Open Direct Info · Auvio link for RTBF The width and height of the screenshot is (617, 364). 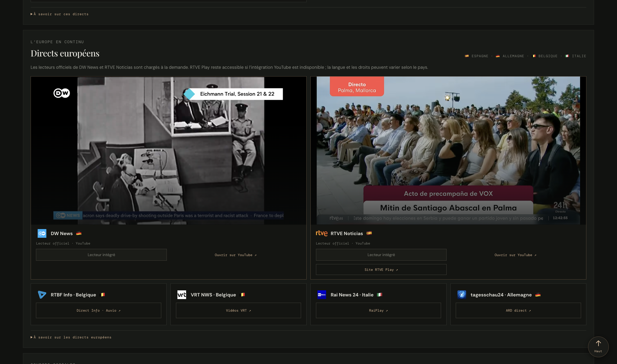[x=98, y=310]
